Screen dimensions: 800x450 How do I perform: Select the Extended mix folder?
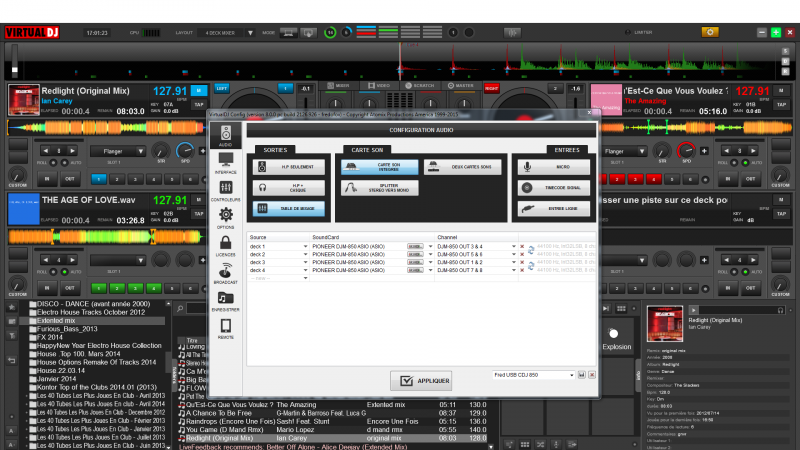point(58,320)
